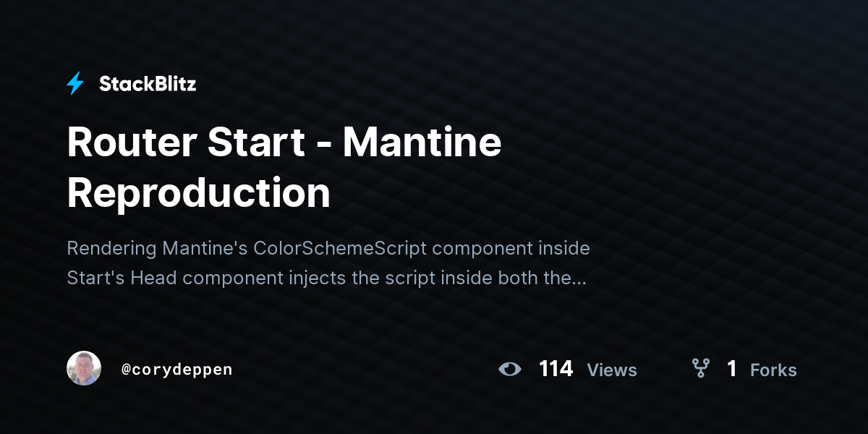This screenshot has width=868, height=434.
Task: Click the "Reproduction" word in the heading
Action: tap(198, 193)
